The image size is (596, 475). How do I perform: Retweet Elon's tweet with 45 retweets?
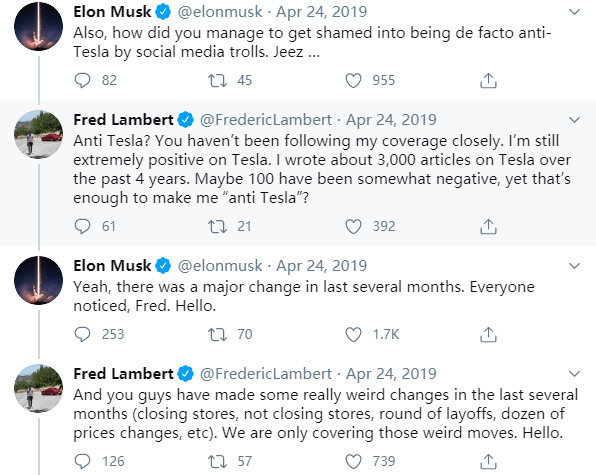[x=217, y=81]
